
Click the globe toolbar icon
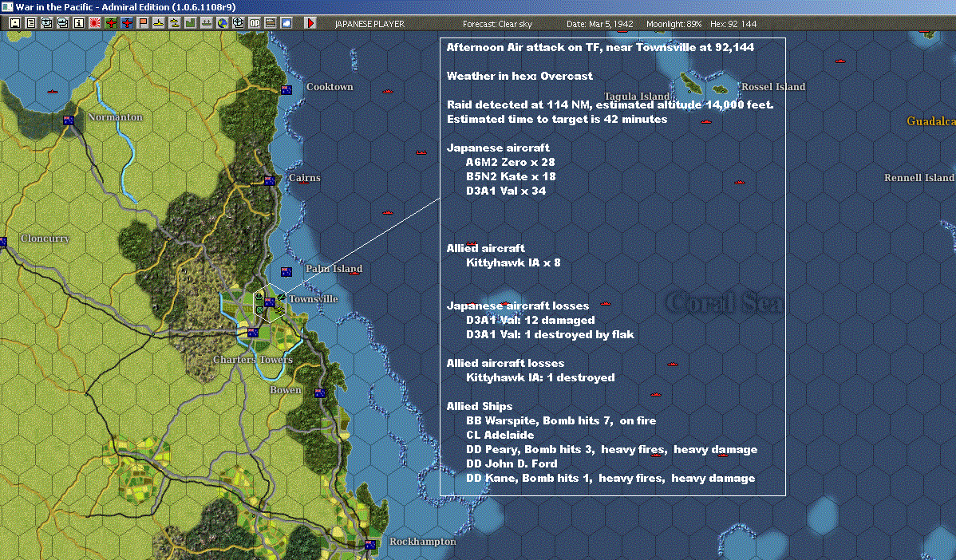223,23
